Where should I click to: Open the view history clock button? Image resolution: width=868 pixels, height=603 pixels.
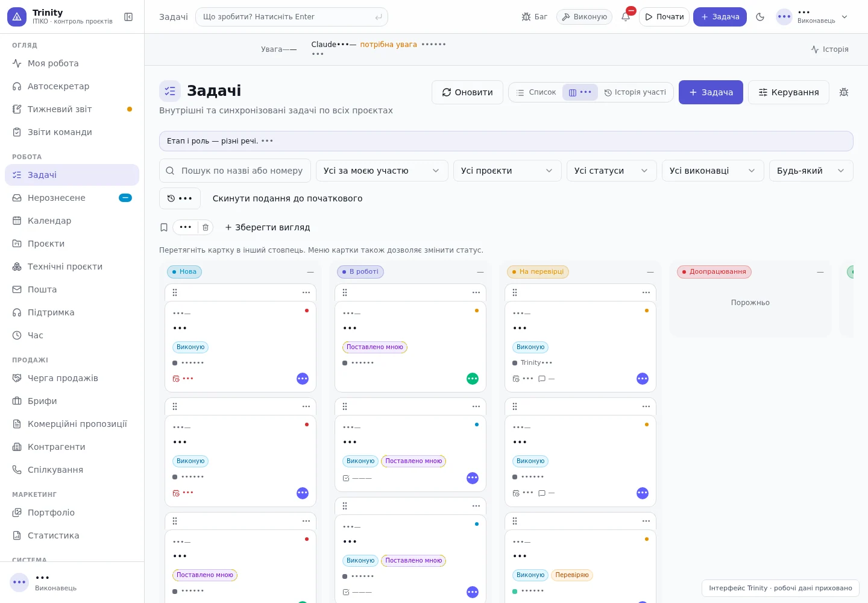[180, 198]
